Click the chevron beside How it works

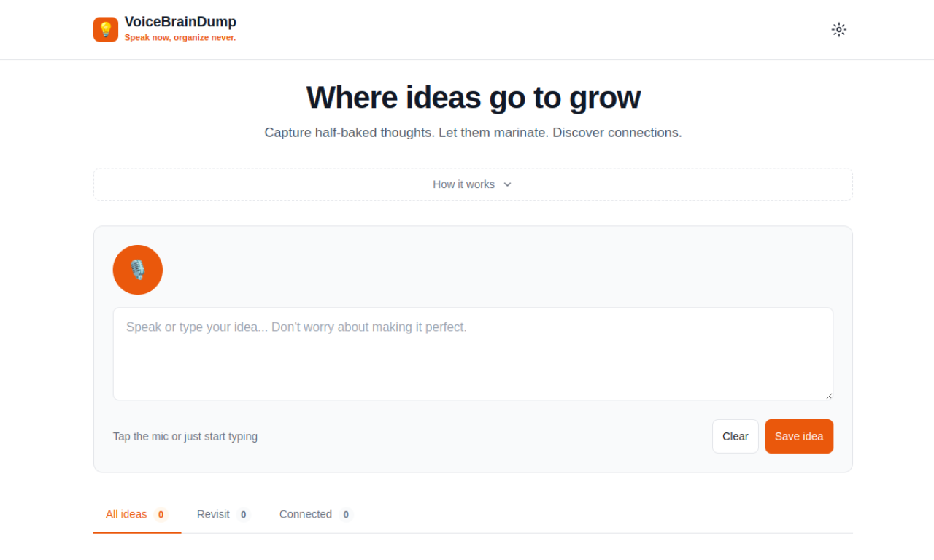coord(508,184)
